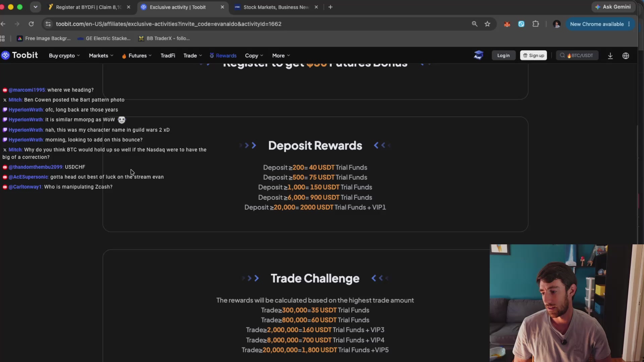Image resolution: width=644 pixels, height=362 pixels.
Task: Click the BTC/USDT search field
Action: (577, 55)
